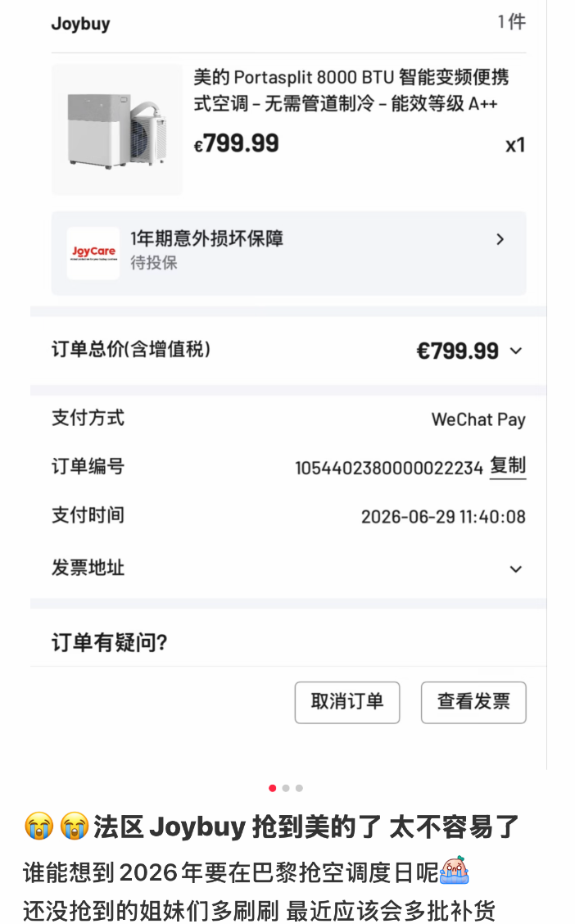
Task: Tap the 1年期意外损坏保障 protection text
Action: click(206, 238)
